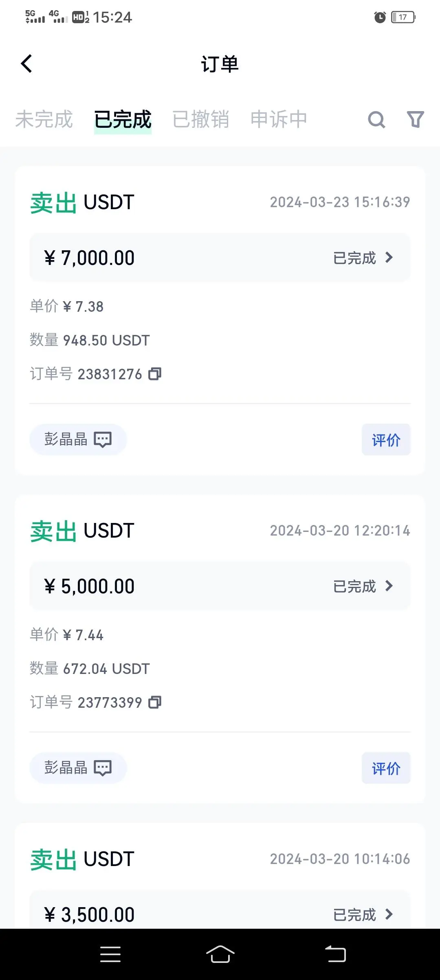Tap the Android back navigation icon
Screen dimensions: 440x980
point(335,954)
